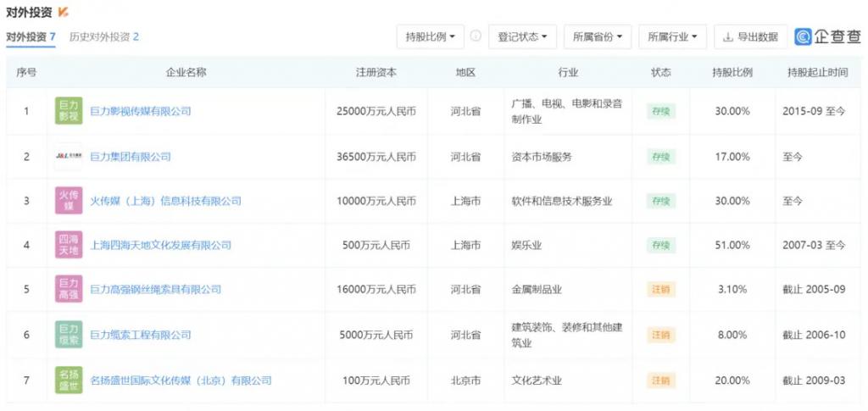Click the 巨力缆索 green logo icon
The height and width of the screenshot is (411, 868).
click(69, 335)
